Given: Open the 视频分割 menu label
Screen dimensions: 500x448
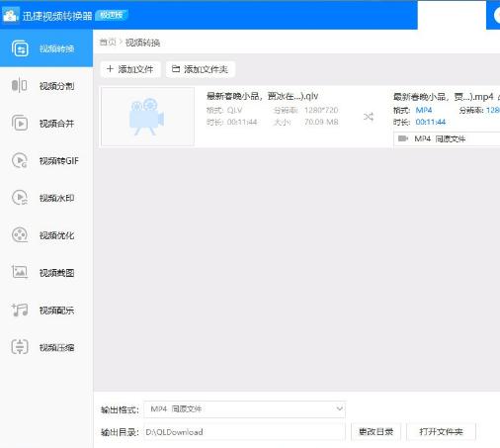Looking at the screenshot, I should pyautogui.click(x=56, y=86).
